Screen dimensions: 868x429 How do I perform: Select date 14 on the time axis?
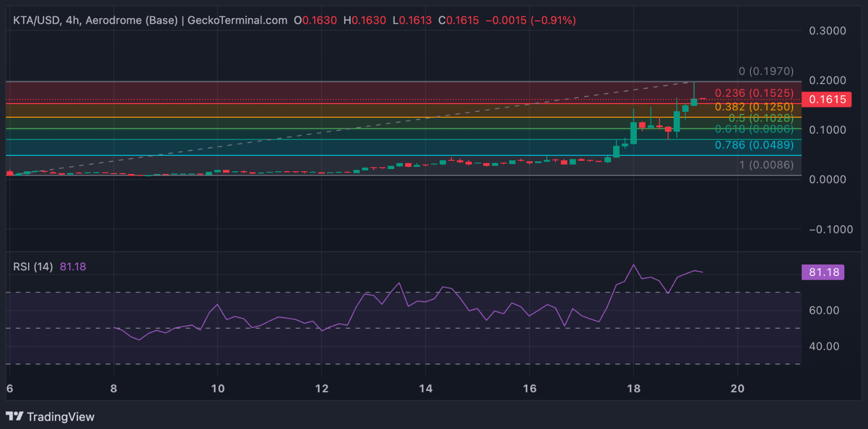point(425,388)
